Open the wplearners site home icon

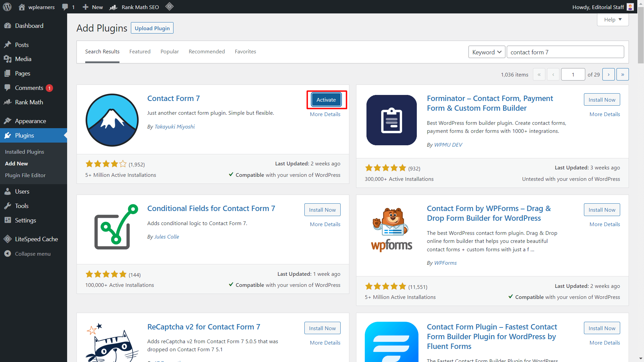(x=22, y=7)
